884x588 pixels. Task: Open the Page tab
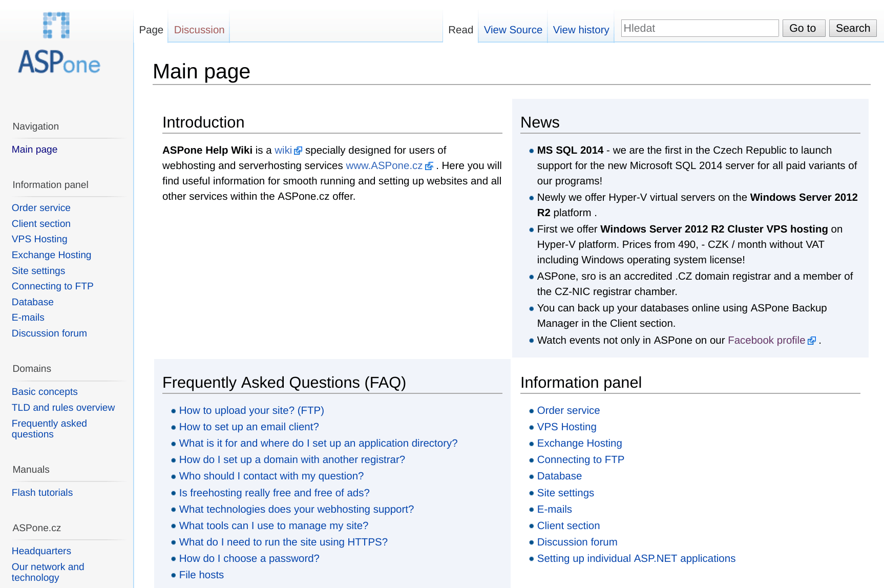(151, 30)
